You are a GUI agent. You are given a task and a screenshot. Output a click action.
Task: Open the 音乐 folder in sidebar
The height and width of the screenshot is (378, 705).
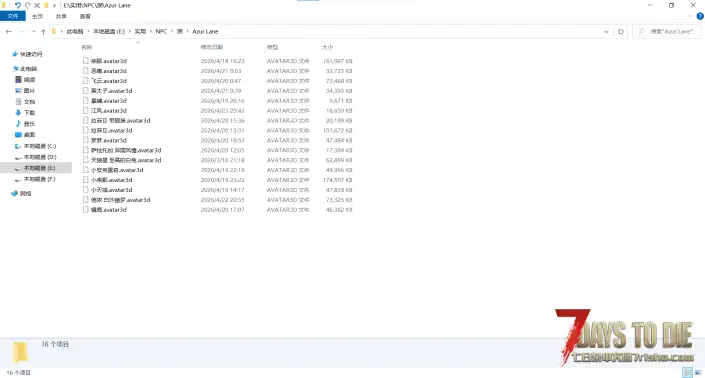tap(25, 124)
